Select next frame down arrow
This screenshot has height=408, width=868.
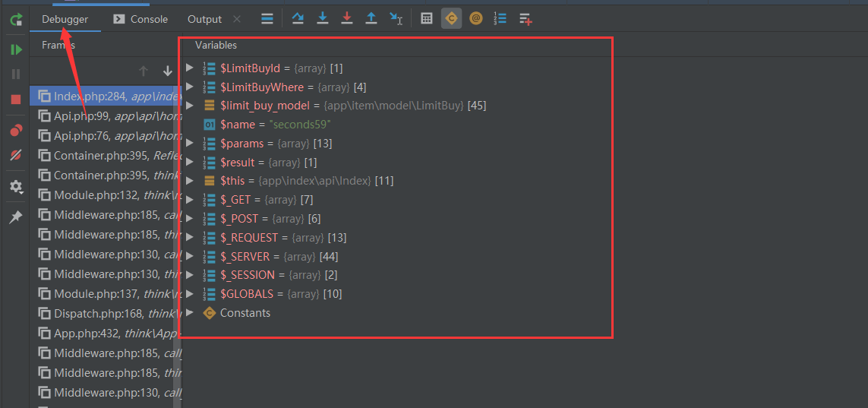(x=168, y=71)
